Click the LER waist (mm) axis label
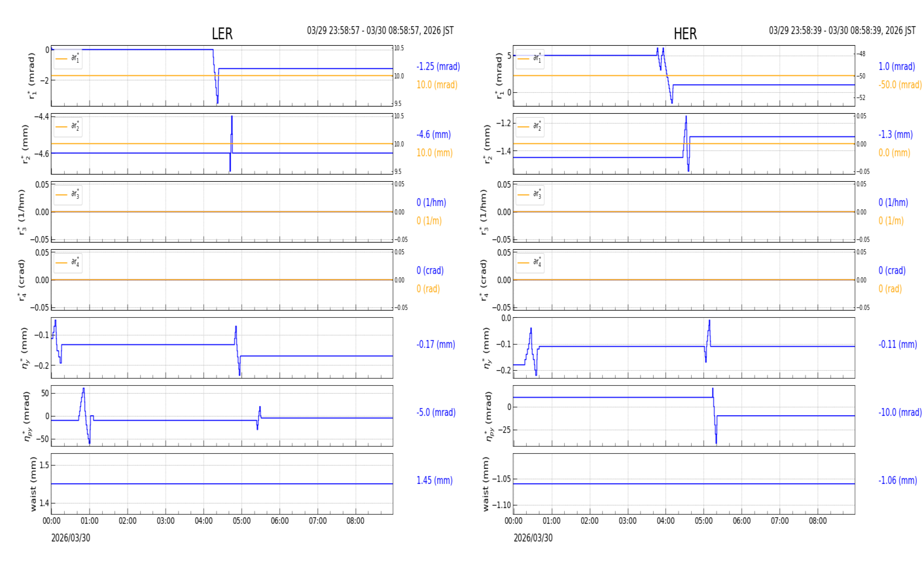This screenshot has height=565, width=924. click(33, 484)
